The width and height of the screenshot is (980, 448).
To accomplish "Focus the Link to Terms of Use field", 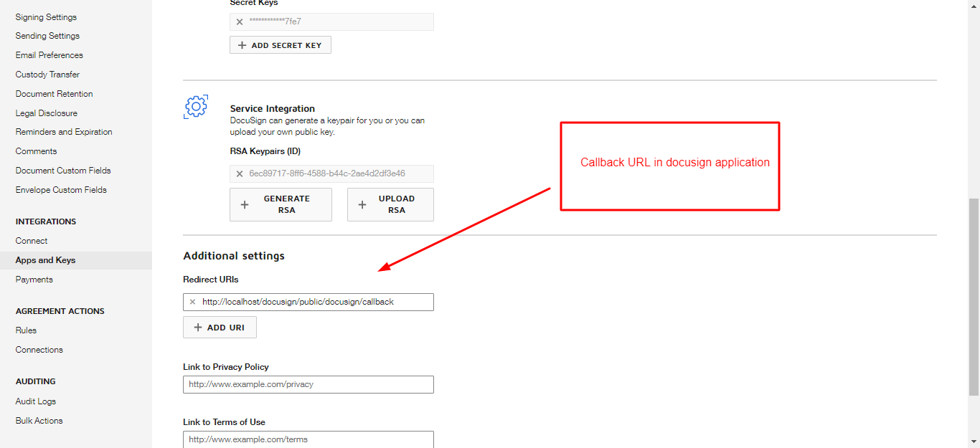I will (308, 439).
